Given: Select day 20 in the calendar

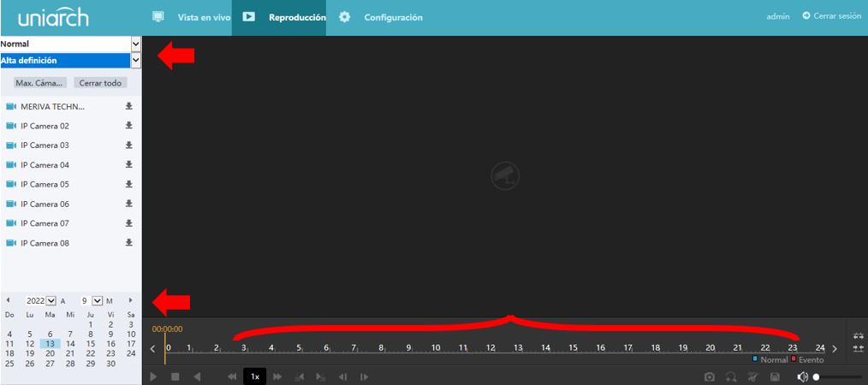Looking at the screenshot, I should coord(50,353).
